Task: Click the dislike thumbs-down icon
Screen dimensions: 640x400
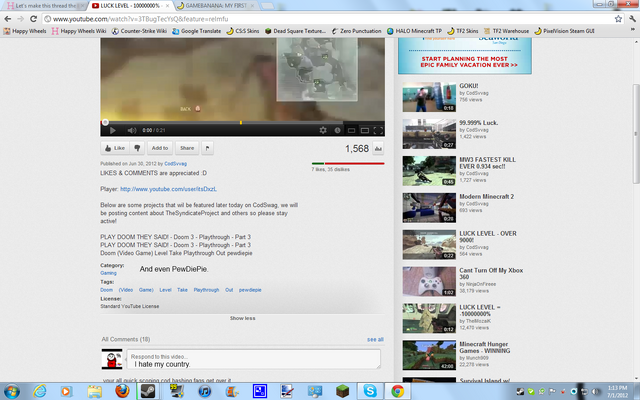Action: click(x=137, y=148)
